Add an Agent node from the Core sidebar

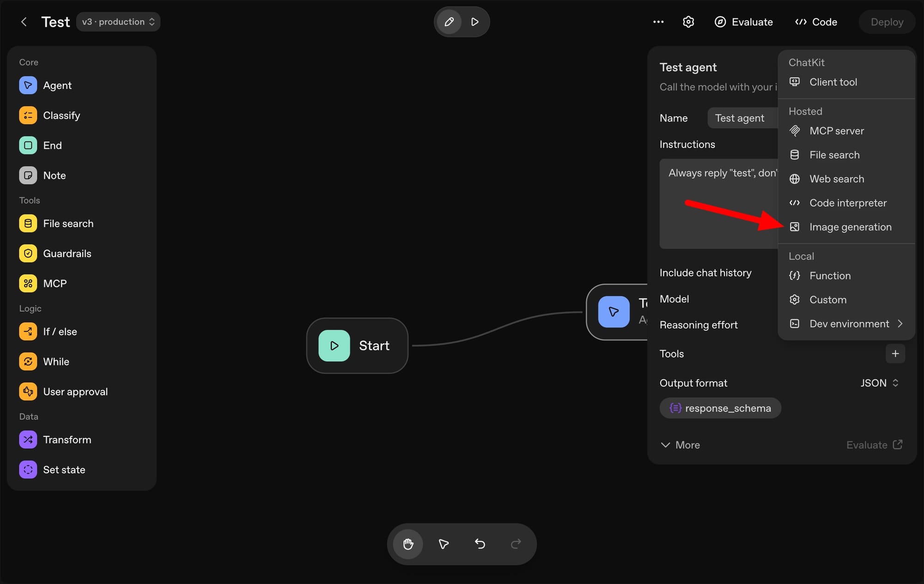pyautogui.click(x=57, y=85)
